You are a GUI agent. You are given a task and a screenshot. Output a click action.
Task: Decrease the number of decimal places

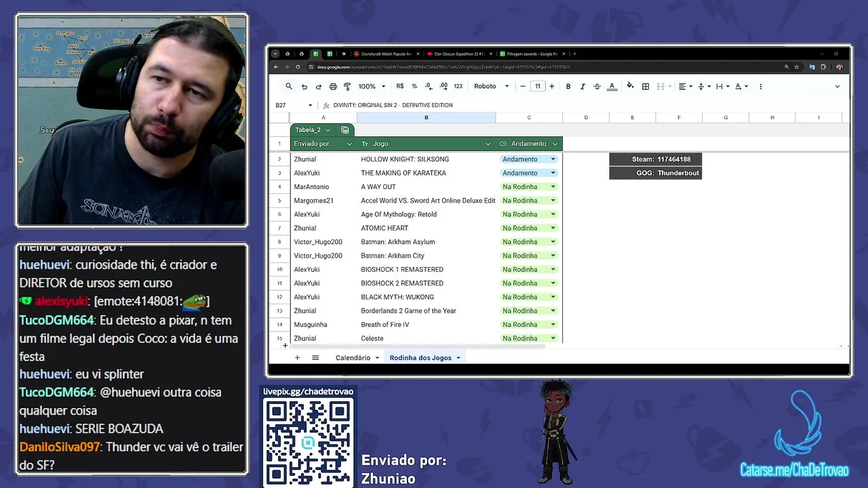pyautogui.click(x=429, y=86)
